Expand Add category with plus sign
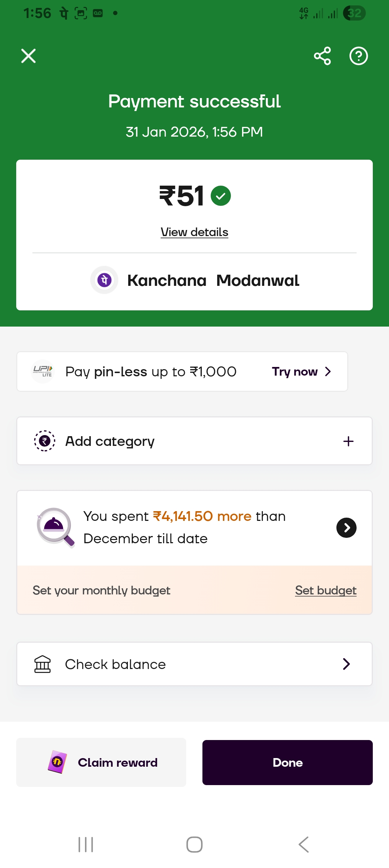 (348, 441)
